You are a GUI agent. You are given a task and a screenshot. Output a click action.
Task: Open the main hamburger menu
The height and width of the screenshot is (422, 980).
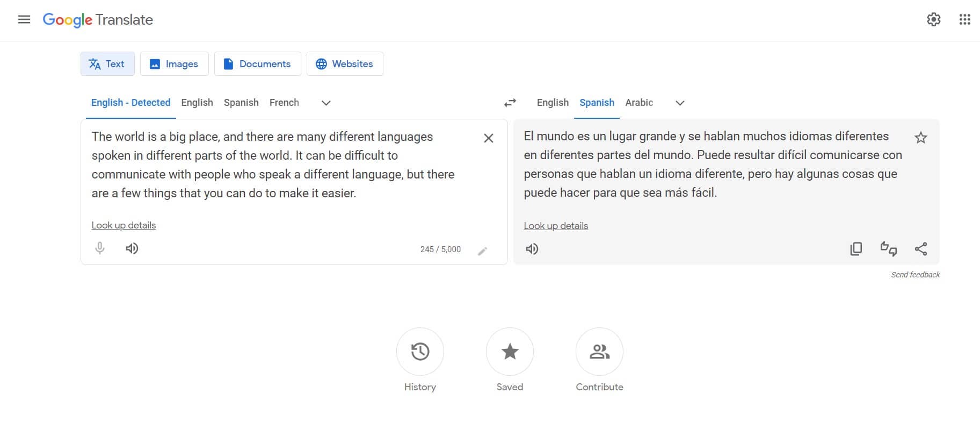[x=24, y=20]
